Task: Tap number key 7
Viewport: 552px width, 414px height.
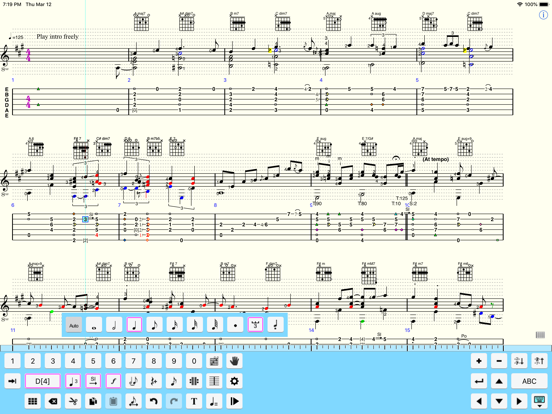Action: (x=133, y=361)
